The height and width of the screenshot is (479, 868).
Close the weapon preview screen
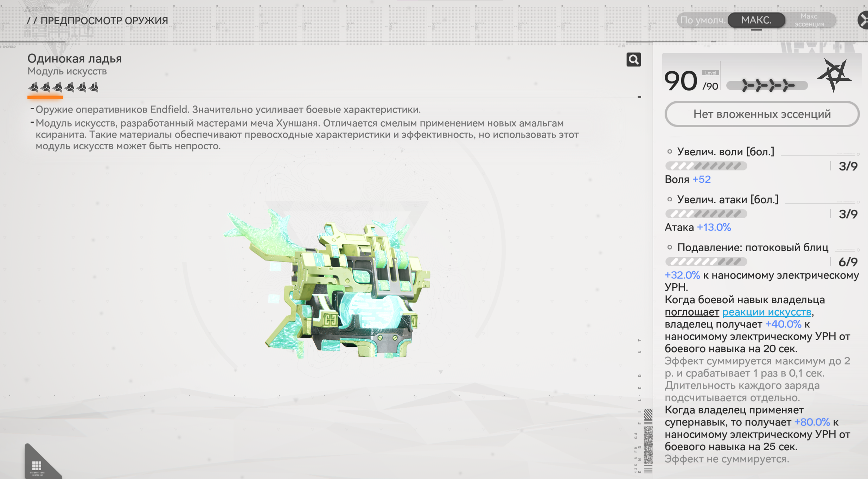click(x=863, y=20)
